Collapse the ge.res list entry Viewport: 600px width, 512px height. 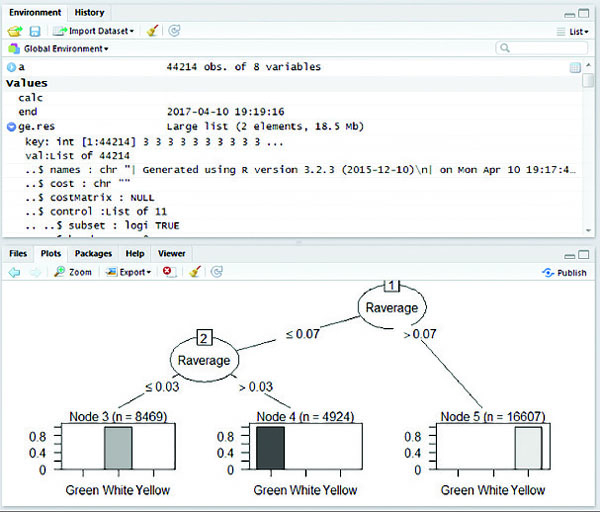pyautogui.click(x=11, y=127)
